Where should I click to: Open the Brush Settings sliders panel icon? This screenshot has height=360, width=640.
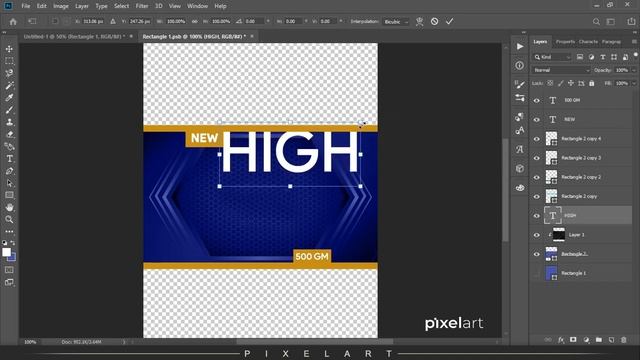(520, 98)
